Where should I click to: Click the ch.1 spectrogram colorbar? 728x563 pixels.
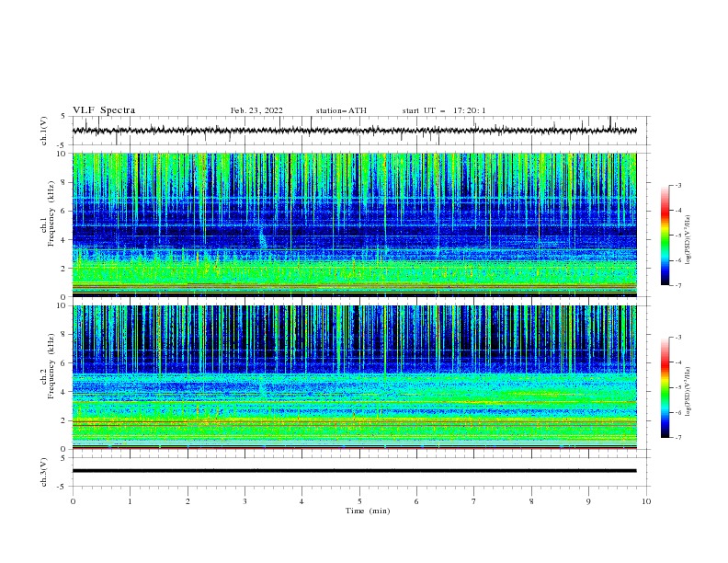pos(665,236)
